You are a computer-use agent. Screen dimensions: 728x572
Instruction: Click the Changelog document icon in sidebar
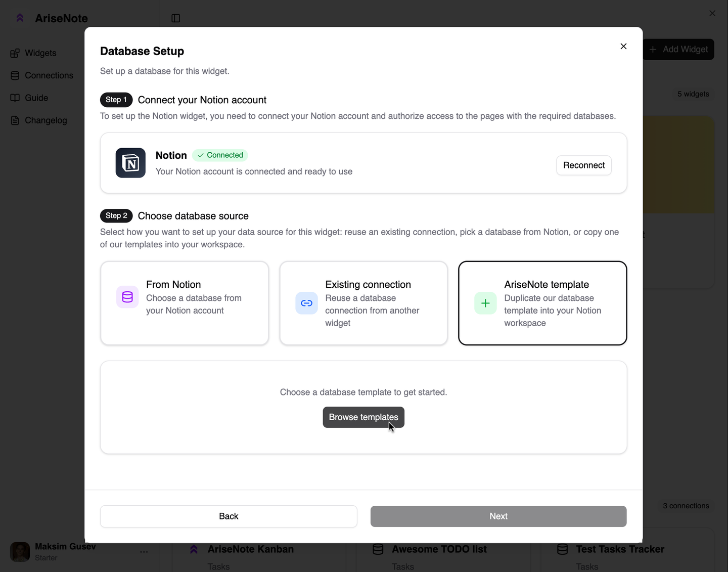coord(15,120)
